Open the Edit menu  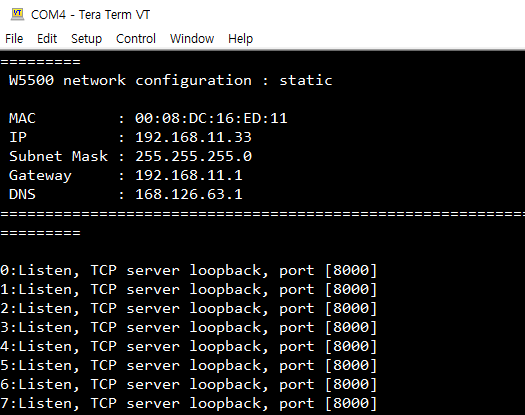click(x=47, y=39)
